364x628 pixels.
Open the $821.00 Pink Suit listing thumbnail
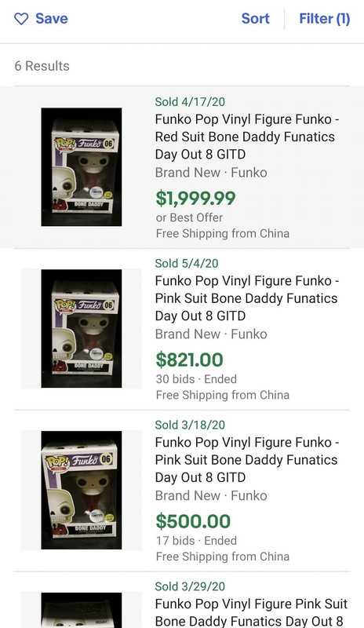pos(82,328)
